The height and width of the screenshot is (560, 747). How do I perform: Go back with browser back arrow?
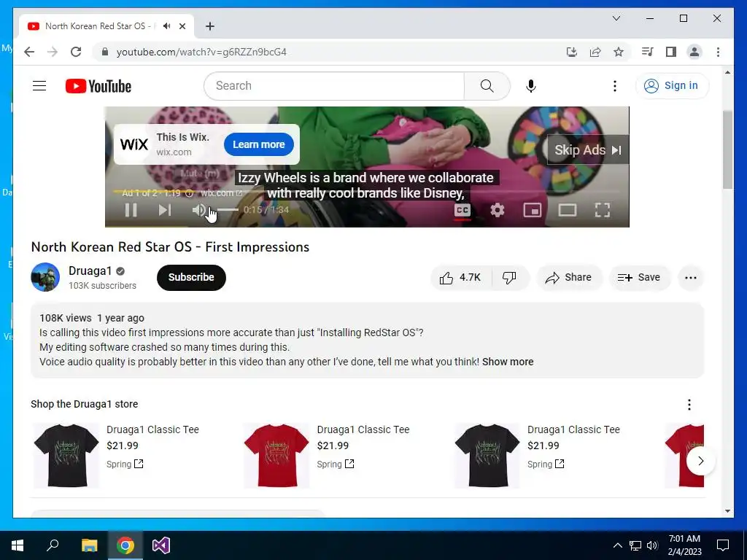(29, 52)
